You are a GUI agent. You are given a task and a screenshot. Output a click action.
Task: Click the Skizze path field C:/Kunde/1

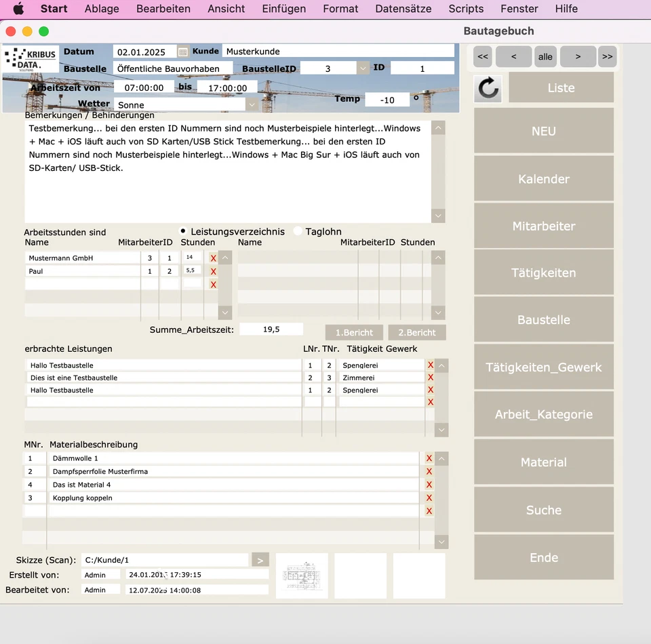[x=165, y=560]
